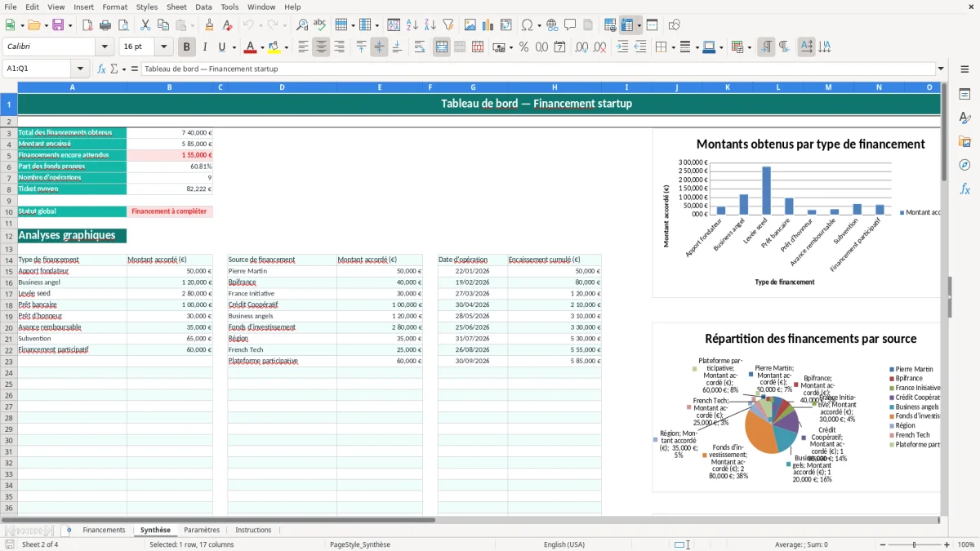Viewport: 980px width, 551px height.
Task: Click English (USA) language in status bar
Action: click(x=564, y=544)
